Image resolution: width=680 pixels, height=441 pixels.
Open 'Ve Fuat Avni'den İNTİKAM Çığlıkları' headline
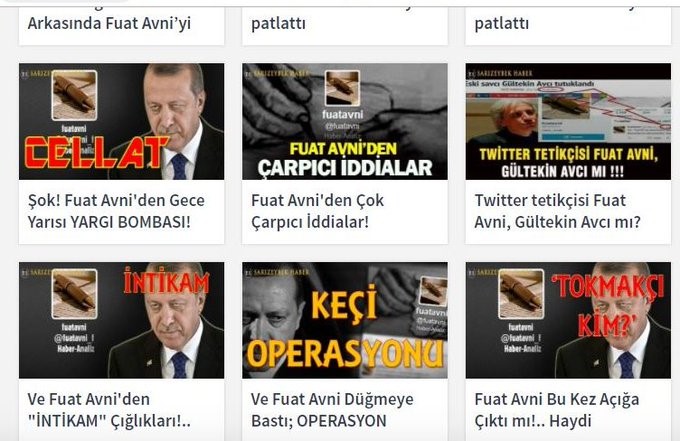[109, 410]
